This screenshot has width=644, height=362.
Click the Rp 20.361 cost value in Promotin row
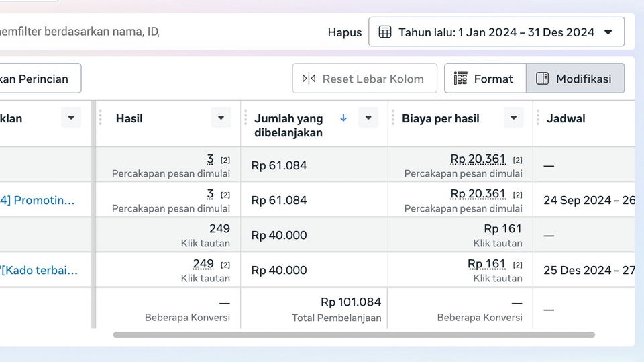pyautogui.click(x=478, y=194)
